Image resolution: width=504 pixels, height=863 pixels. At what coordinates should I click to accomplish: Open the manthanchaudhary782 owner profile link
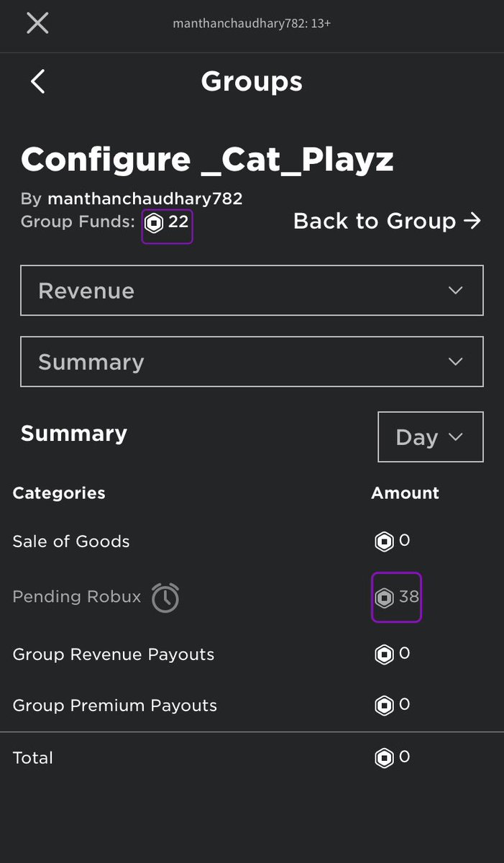point(145,198)
